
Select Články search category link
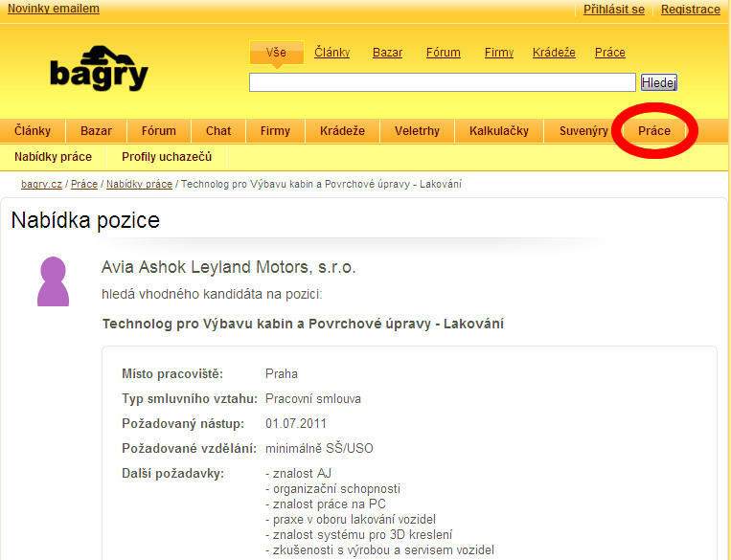(331, 53)
